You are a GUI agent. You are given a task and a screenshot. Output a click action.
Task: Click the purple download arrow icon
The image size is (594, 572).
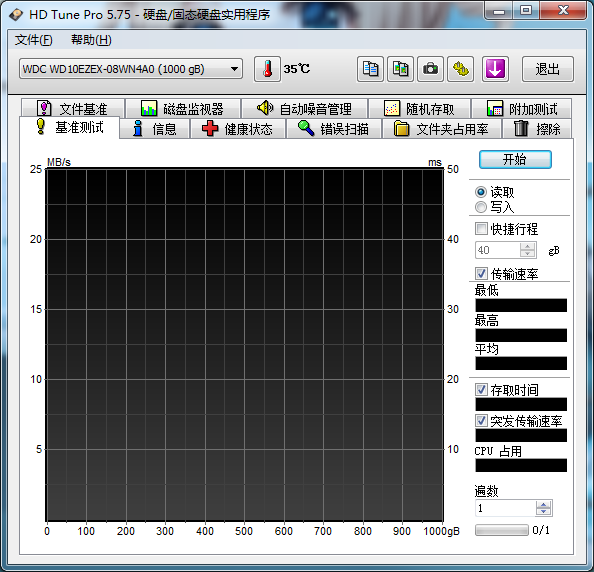point(495,69)
